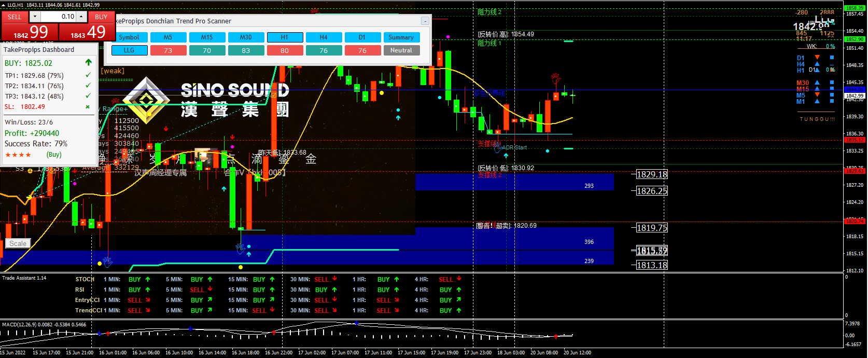The height and width of the screenshot is (358, 868).
Task: Click the red BUY button
Action: [101, 17]
